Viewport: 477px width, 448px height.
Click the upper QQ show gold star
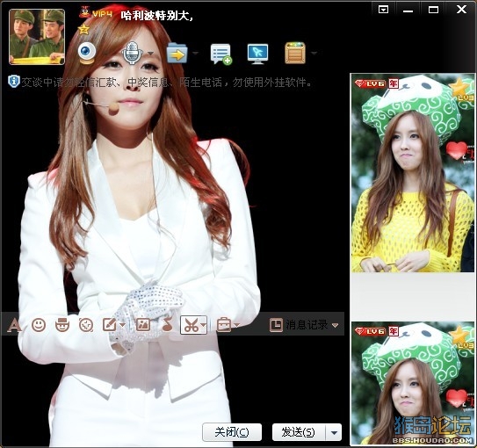point(459,88)
